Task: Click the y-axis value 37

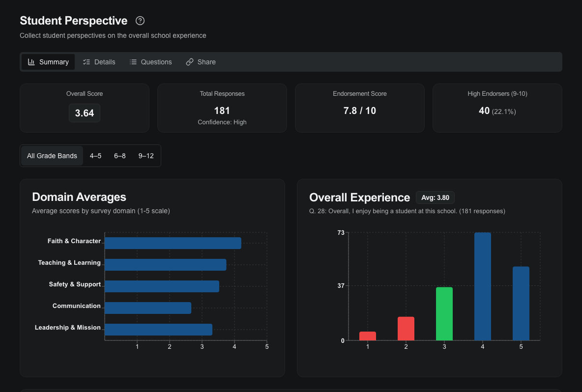Action: pyautogui.click(x=341, y=285)
